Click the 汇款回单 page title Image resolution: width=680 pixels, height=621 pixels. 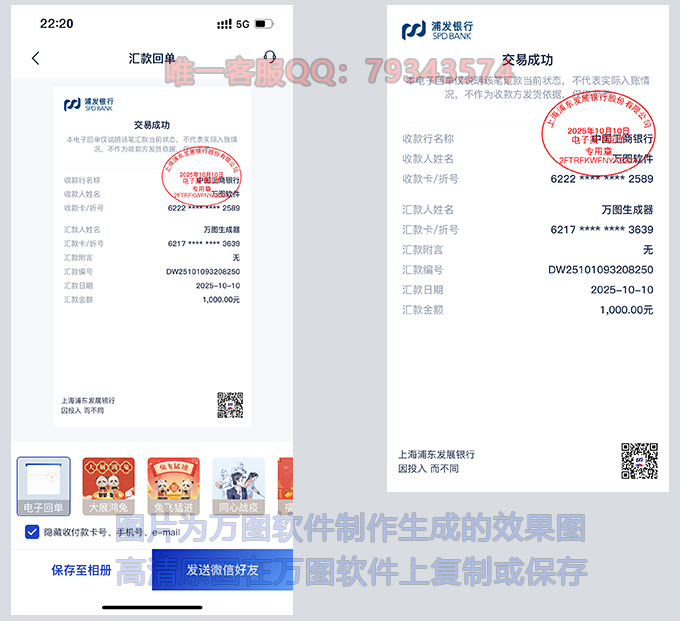pyautogui.click(x=152, y=58)
